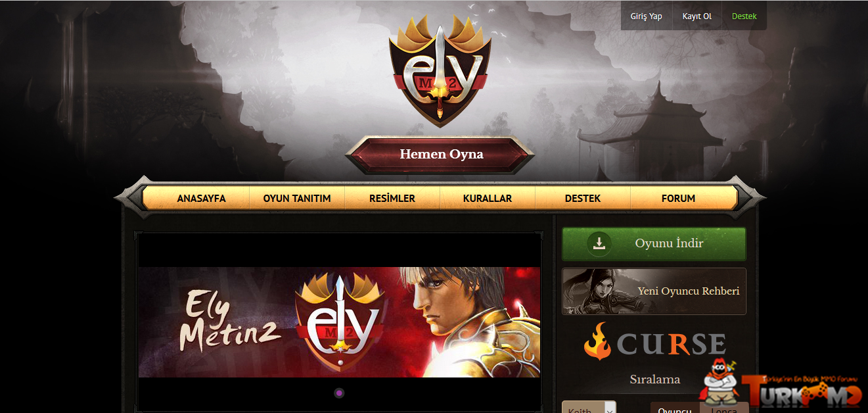This screenshot has width=868, height=413.
Task: Click the Ely Metin2 banner image
Action: [x=339, y=322]
